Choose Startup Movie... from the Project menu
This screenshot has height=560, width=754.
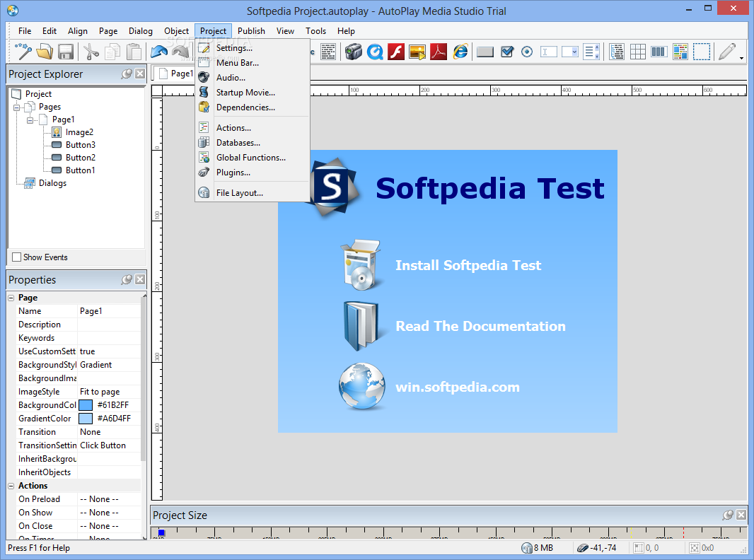(x=252, y=93)
